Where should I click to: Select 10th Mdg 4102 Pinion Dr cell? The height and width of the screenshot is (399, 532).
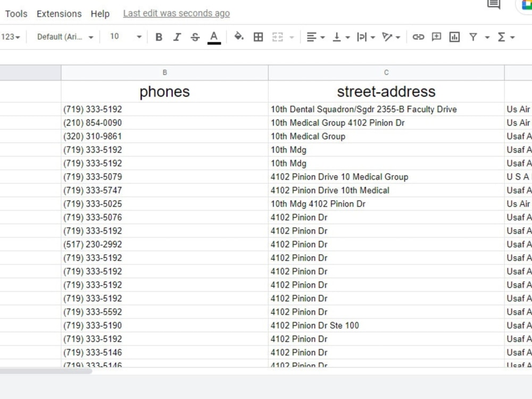(x=386, y=204)
